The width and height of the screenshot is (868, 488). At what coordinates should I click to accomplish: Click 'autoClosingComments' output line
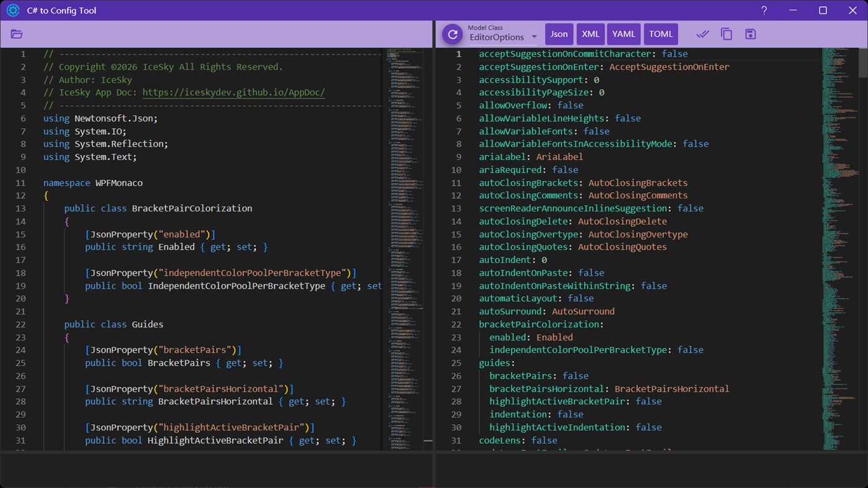[x=583, y=195]
